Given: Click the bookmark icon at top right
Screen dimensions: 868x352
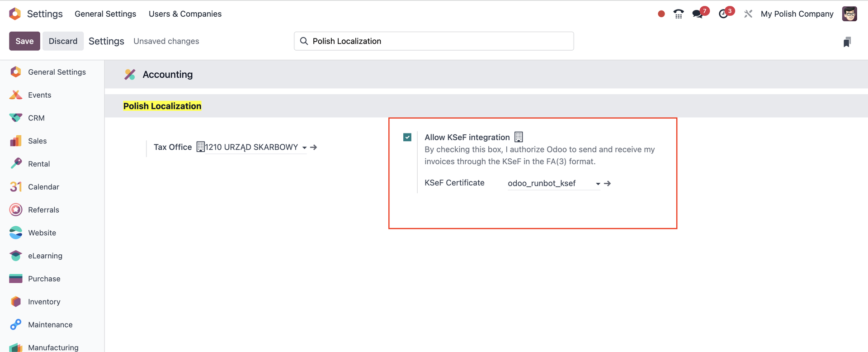Looking at the screenshot, I should click(847, 42).
